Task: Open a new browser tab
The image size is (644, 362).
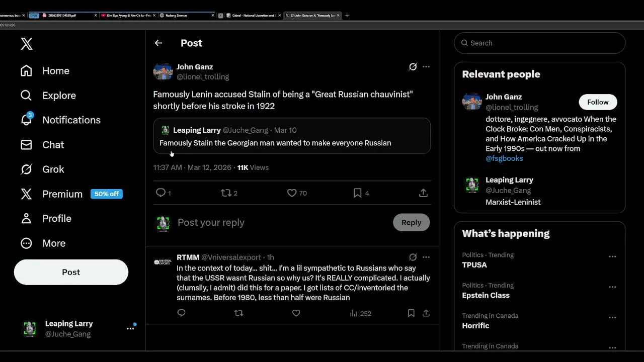Action: point(347,16)
